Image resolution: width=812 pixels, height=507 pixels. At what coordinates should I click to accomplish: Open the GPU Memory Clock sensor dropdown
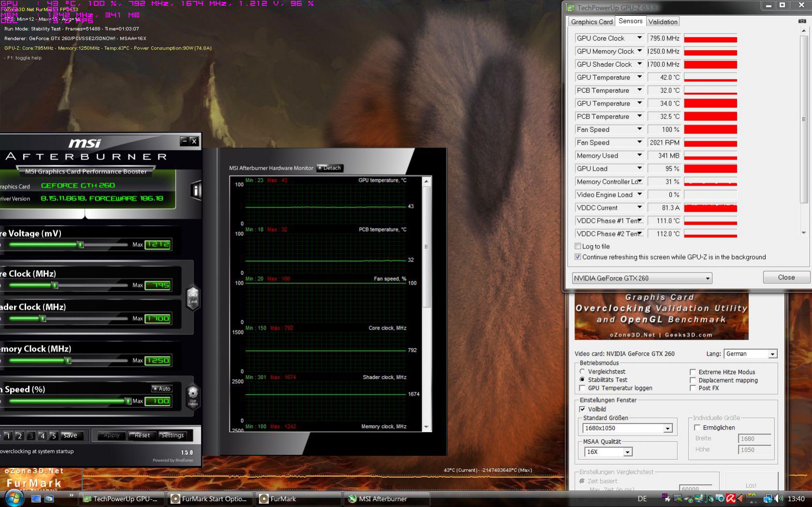639,51
